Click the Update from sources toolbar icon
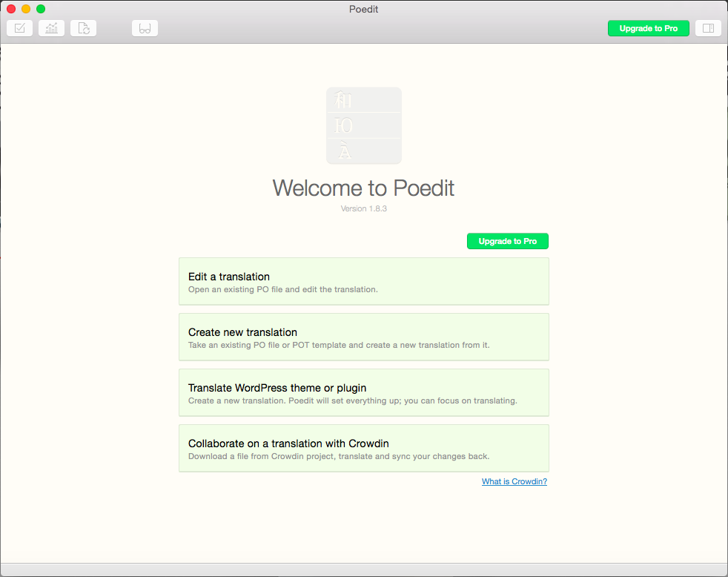This screenshot has height=577, width=728. coord(84,28)
